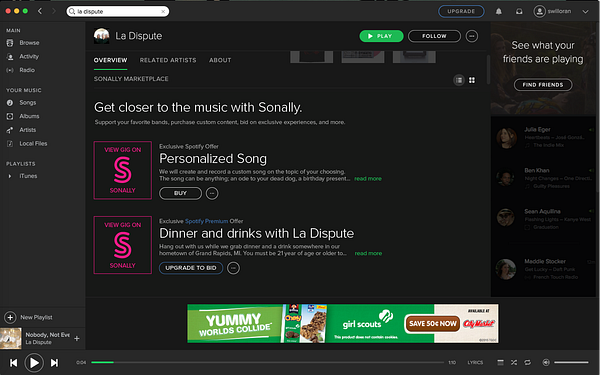Viewport: 600px width, 375px height.
Task: Click Upgrade to Bid button
Action: pos(191,268)
